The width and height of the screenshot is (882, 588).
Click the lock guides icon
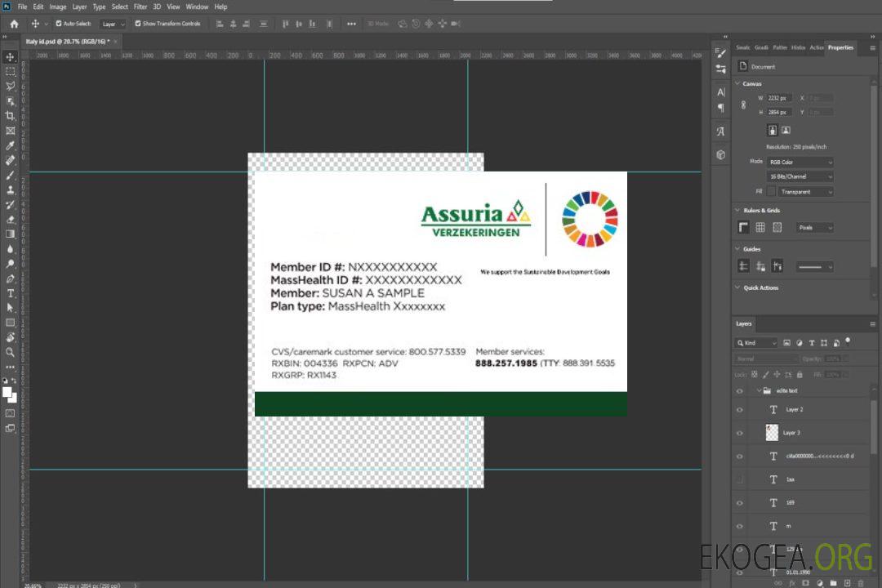coord(760,267)
